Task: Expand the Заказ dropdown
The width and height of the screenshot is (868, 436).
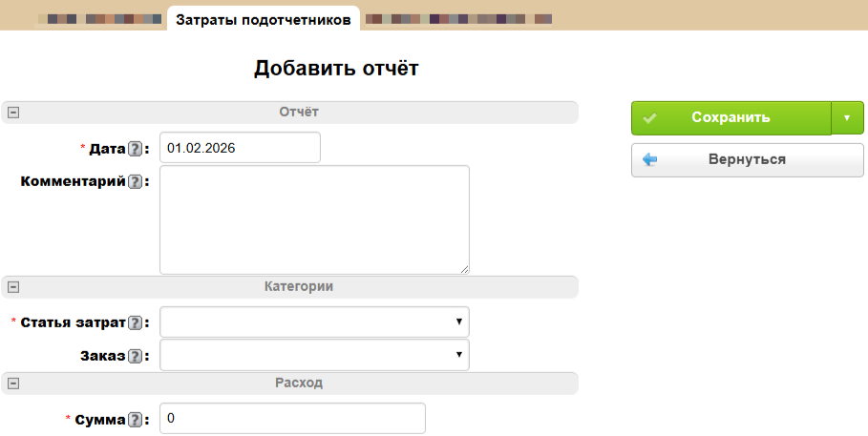Action: coord(314,356)
